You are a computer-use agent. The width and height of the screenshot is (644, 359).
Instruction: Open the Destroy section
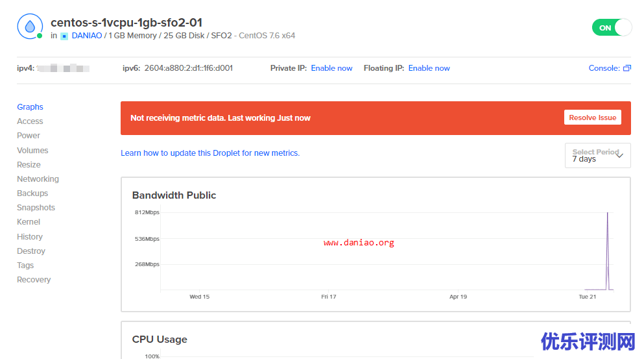point(30,251)
